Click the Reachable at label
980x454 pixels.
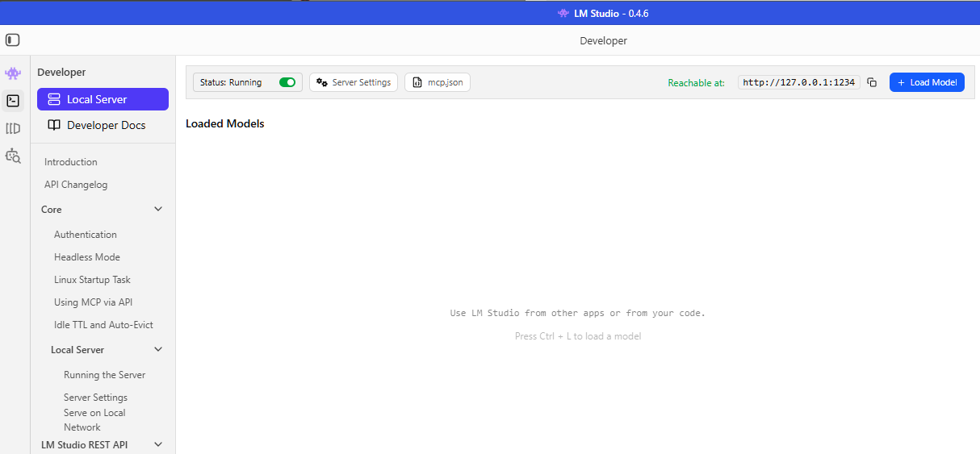click(x=696, y=82)
